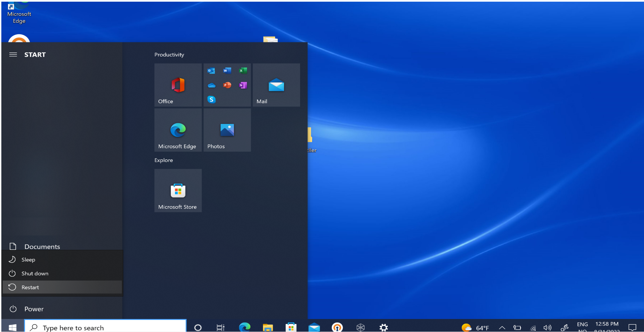The image size is (644, 332).
Task: Open the Windows Ink pen icon
Action: [564, 328]
